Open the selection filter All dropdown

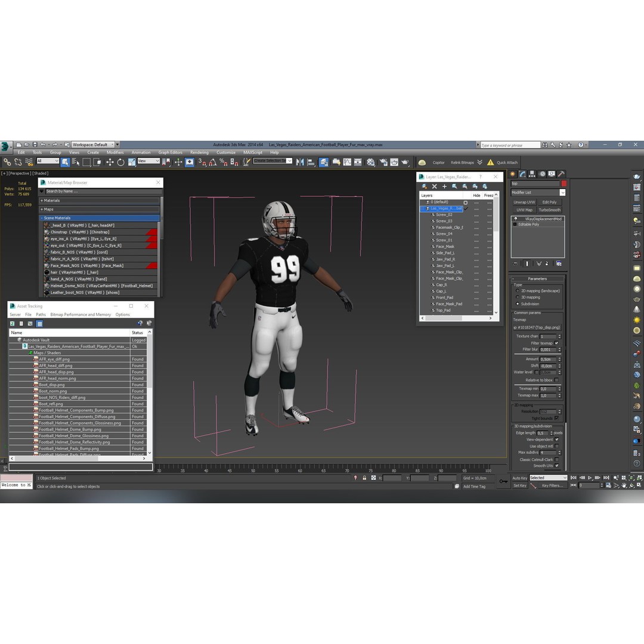48,161
